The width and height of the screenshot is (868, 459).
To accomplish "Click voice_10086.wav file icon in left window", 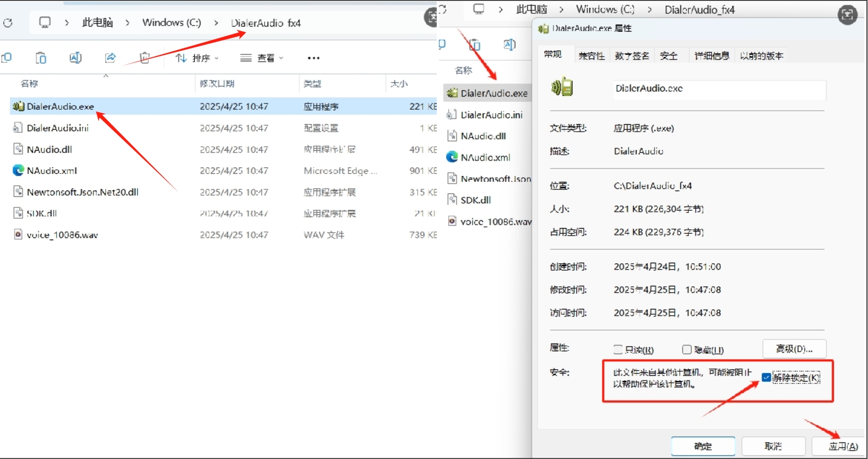I will point(18,234).
